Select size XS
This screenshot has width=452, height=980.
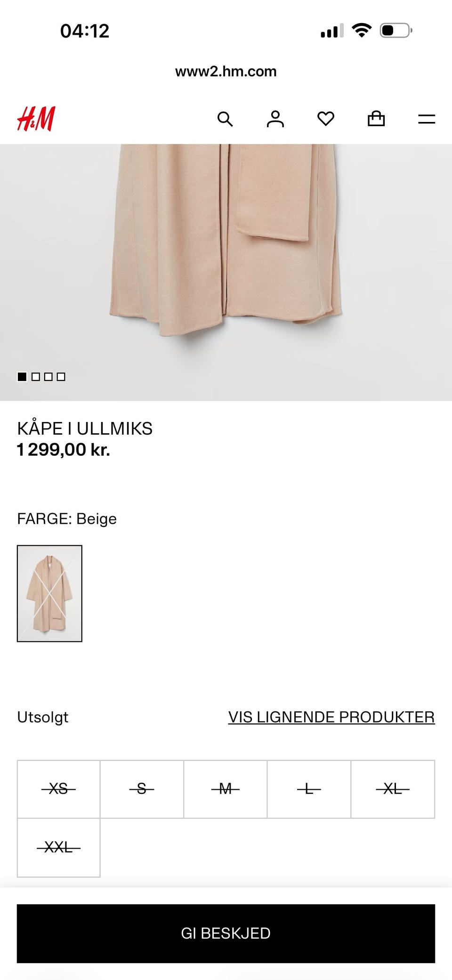[58, 789]
